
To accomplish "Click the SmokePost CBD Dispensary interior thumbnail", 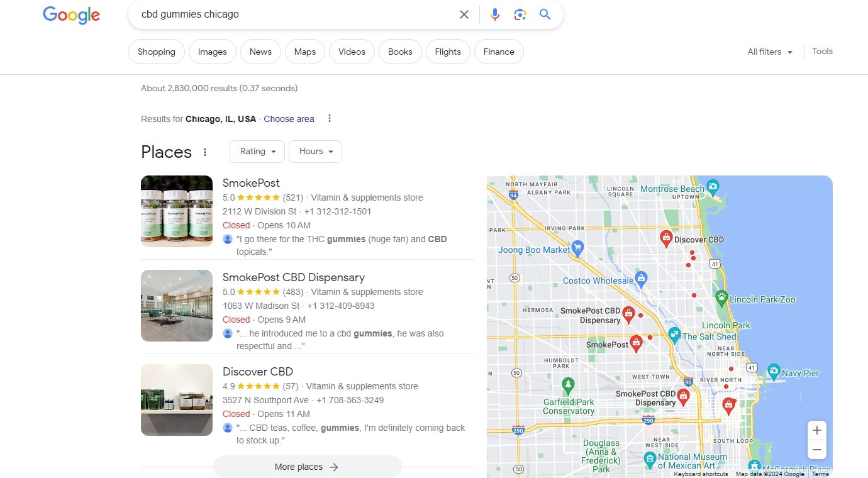I will click(177, 306).
